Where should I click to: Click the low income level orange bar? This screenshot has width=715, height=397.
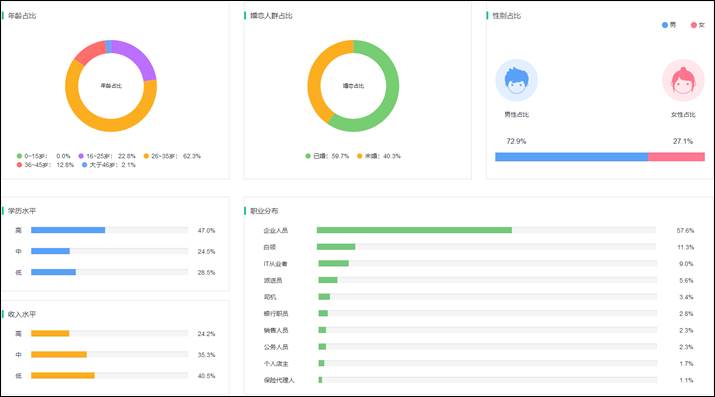(x=62, y=376)
